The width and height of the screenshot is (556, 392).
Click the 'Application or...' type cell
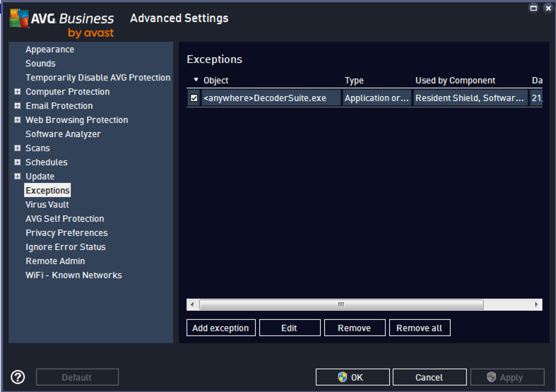pos(377,97)
